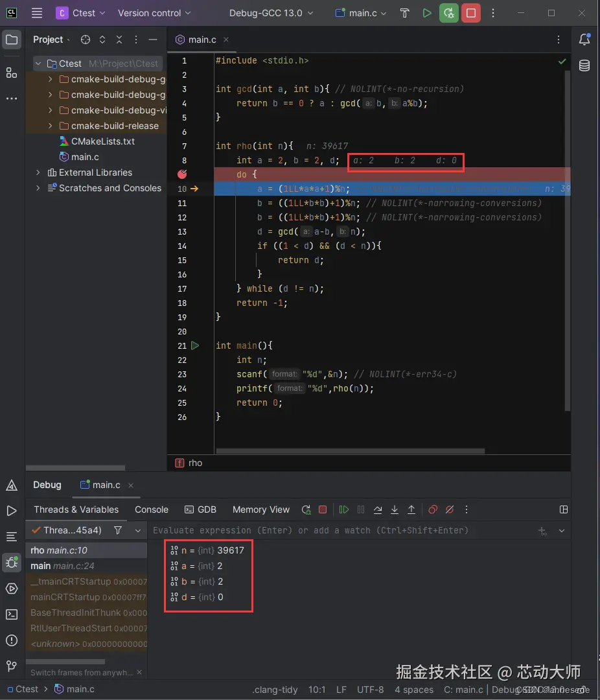Screen dimensions: 600x700
Task: Switch to the Console tab
Action: point(152,509)
